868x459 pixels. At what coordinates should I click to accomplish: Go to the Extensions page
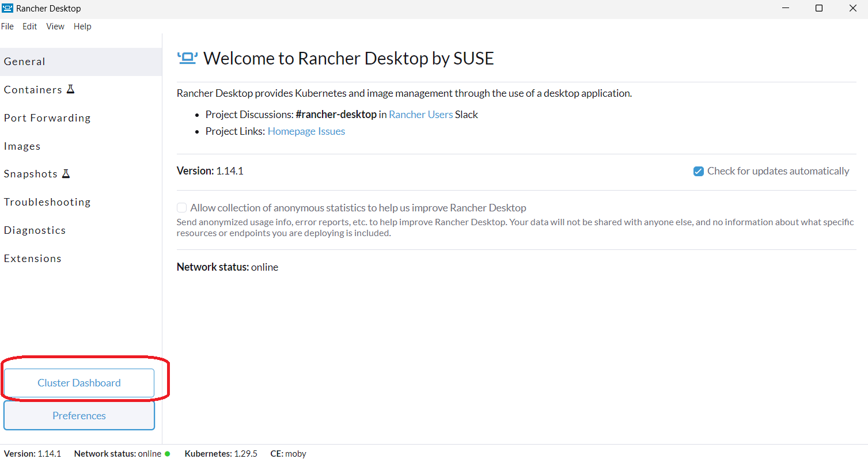point(81,259)
